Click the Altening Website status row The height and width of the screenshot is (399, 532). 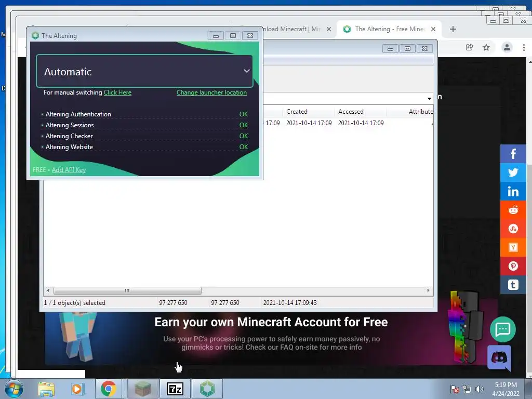point(144,147)
